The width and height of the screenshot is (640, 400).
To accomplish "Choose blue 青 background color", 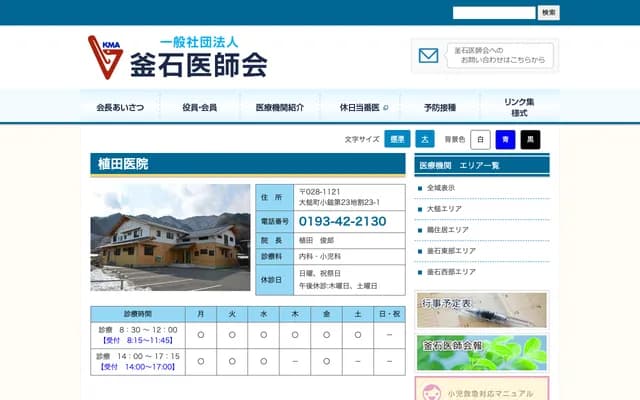I will (x=505, y=140).
